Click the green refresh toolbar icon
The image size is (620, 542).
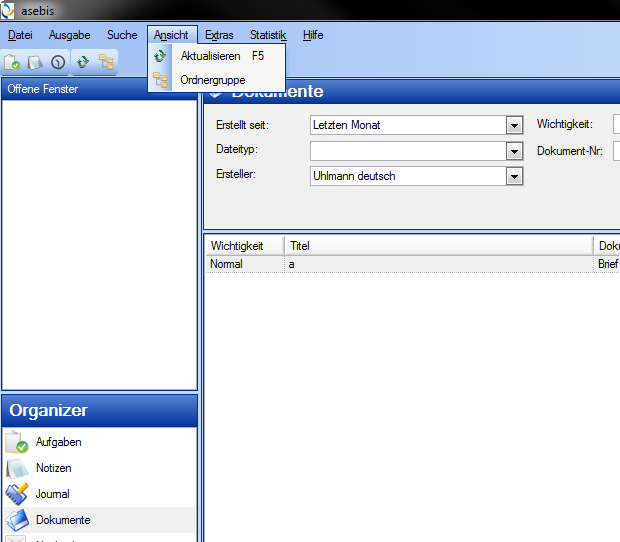click(x=83, y=62)
